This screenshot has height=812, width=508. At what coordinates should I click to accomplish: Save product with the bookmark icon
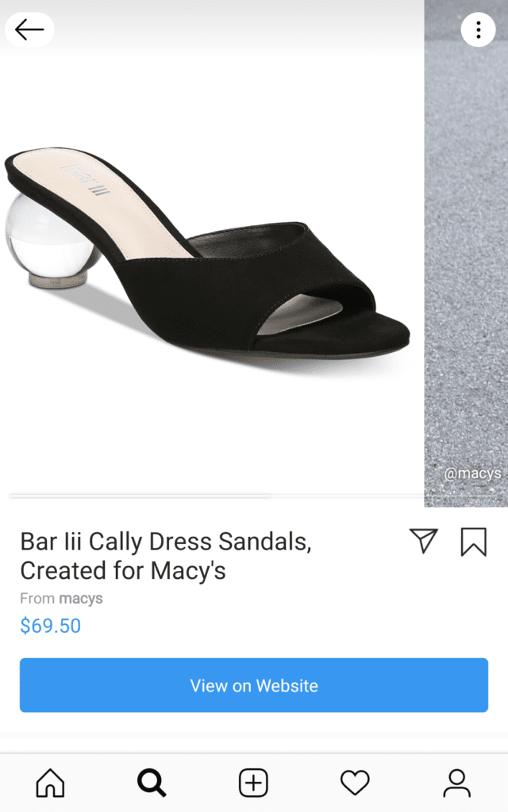point(473,542)
